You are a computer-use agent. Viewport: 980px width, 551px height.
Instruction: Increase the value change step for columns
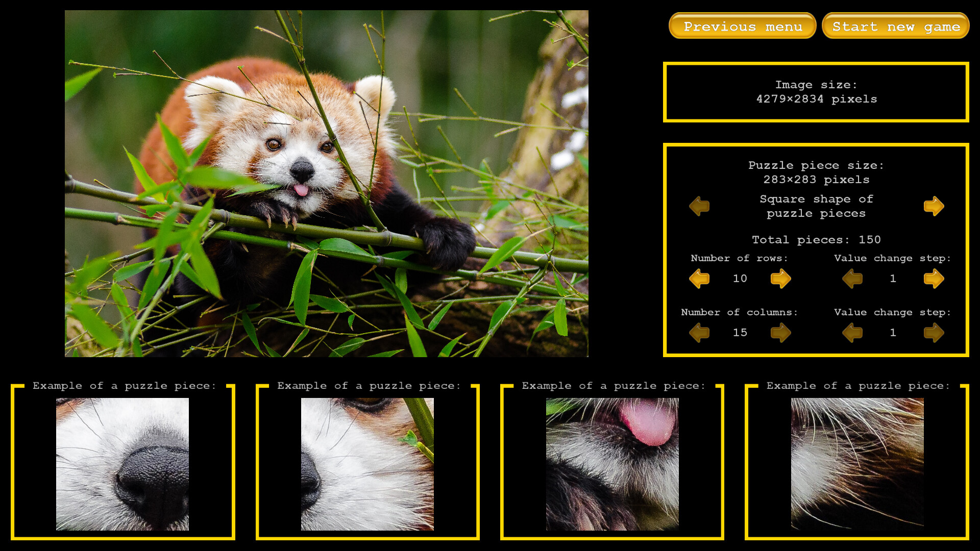tap(934, 332)
